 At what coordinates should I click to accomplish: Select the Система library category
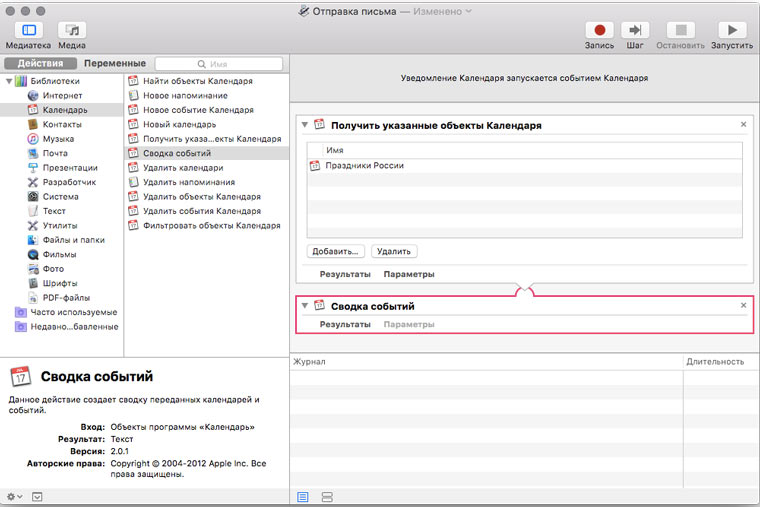pyautogui.click(x=60, y=197)
